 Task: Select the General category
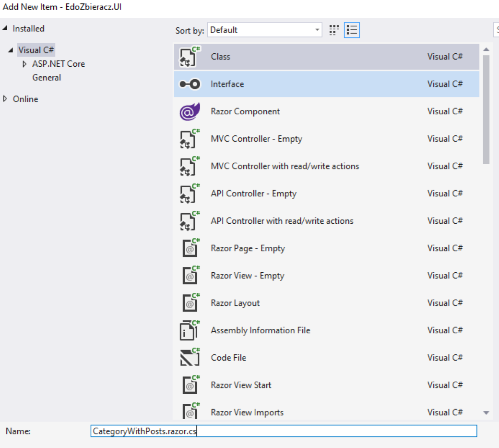click(47, 77)
